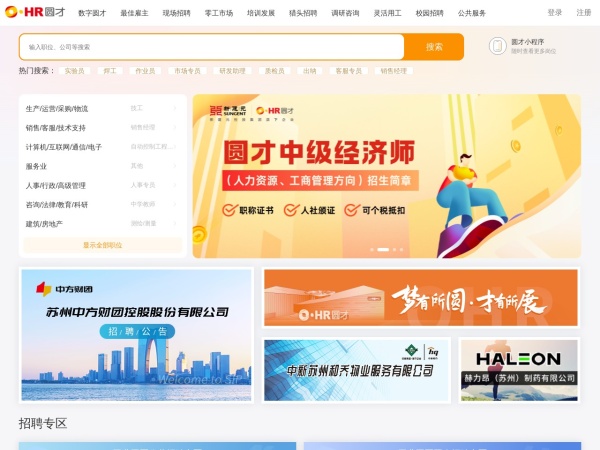
Task: Open the 圆才中级经济师 carousel banner
Action: (x=387, y=176)
